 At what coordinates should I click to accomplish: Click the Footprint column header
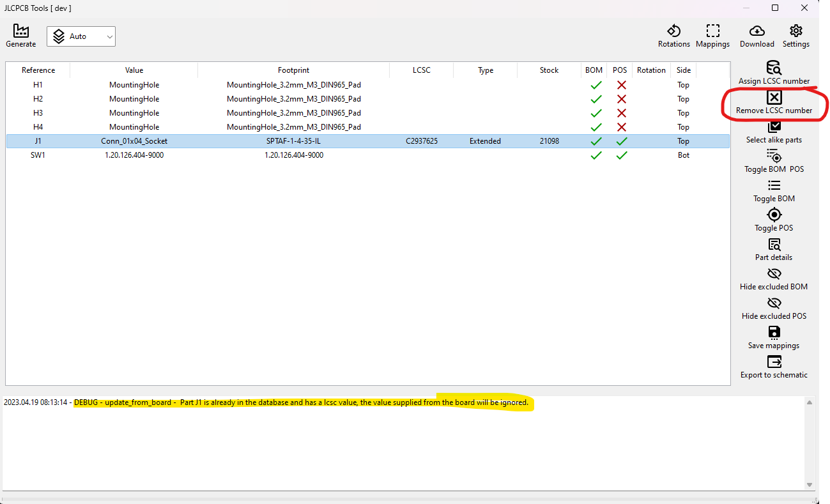tap(293, 70)
